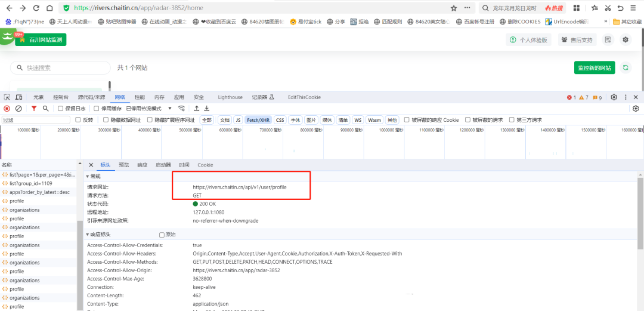The width and height of the screenshot is (644, 311).
Task: Close the request details pane
Action: pyautogui.click(x=91, y=165)
